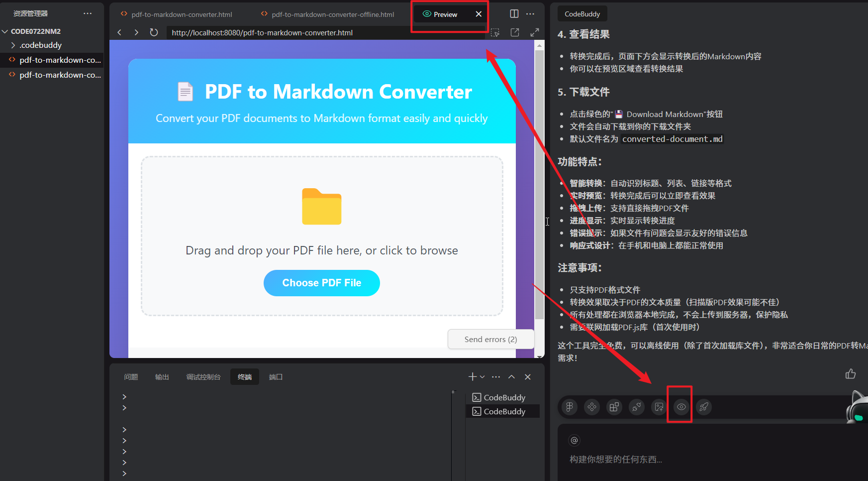
Task: Close the Preview tab
Action: tap(479, 14)
